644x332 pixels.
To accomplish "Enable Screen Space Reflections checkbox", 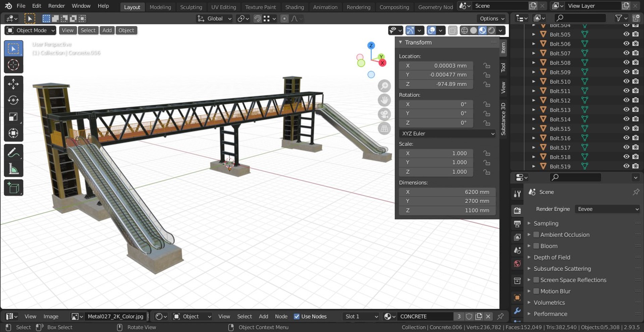I will (x=536, y=280).
